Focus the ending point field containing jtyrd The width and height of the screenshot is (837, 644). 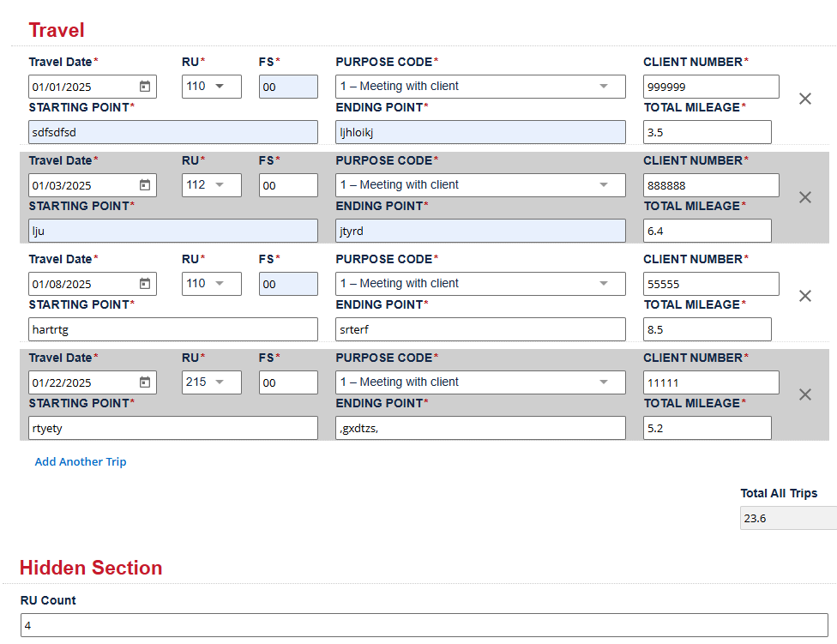480,231
